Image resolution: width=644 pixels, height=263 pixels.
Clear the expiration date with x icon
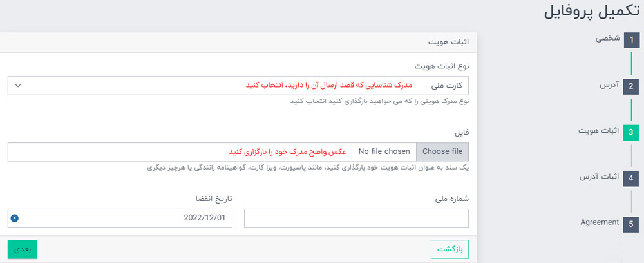coord(15,218)
